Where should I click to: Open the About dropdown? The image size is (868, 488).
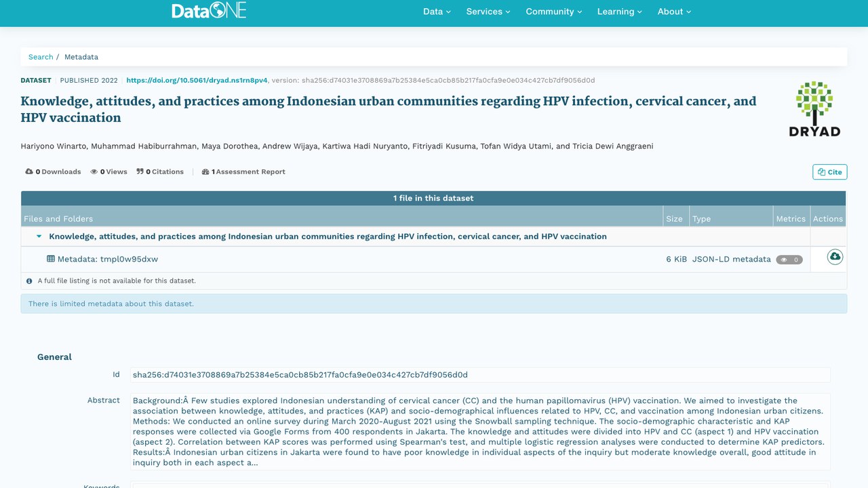pyautogui.click(x=674, y=12)
